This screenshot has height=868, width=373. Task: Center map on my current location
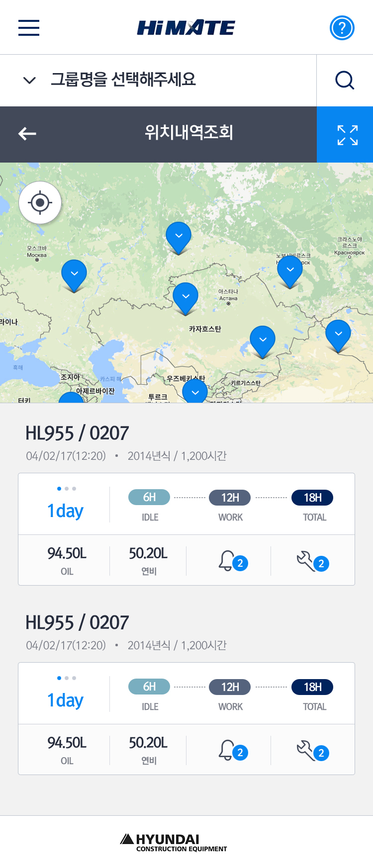[x=40, y=203]
